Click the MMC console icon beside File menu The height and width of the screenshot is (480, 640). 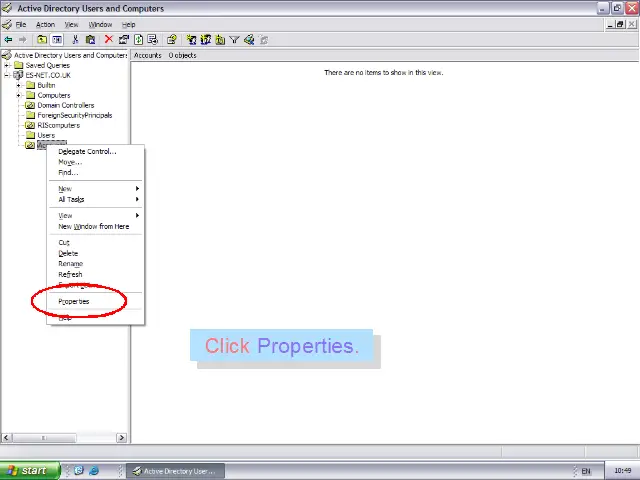point(7,24)
